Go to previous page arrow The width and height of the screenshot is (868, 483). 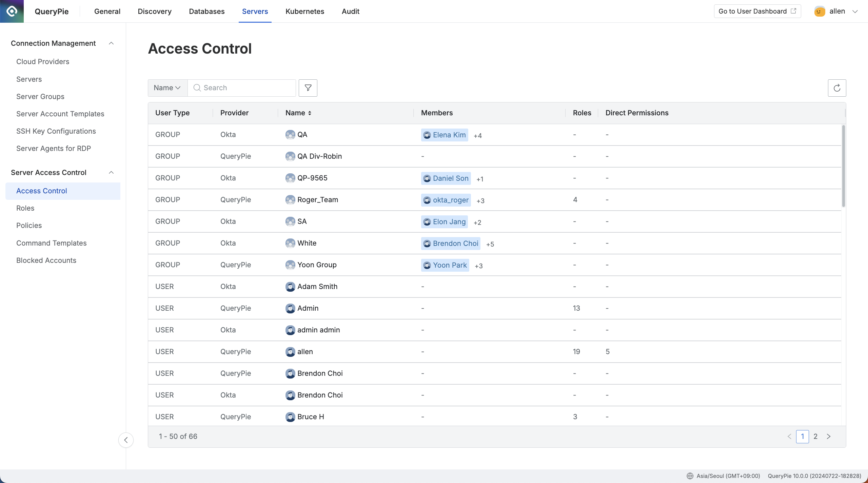point(789,437)
